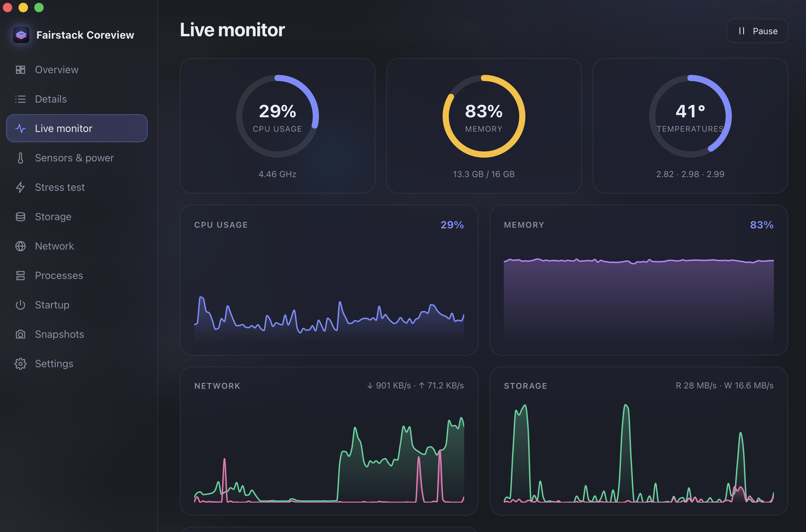Click the Settings gear icon

[x=21, y=364]
